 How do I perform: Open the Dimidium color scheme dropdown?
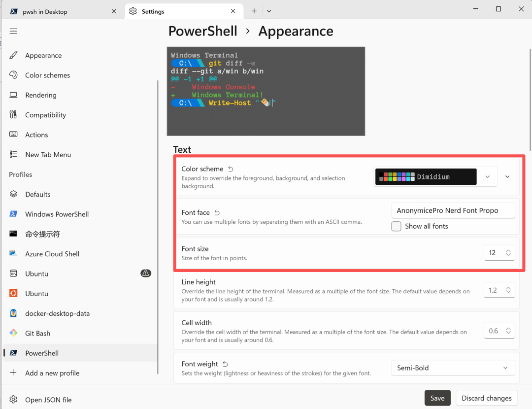click(x=435, y=176)
